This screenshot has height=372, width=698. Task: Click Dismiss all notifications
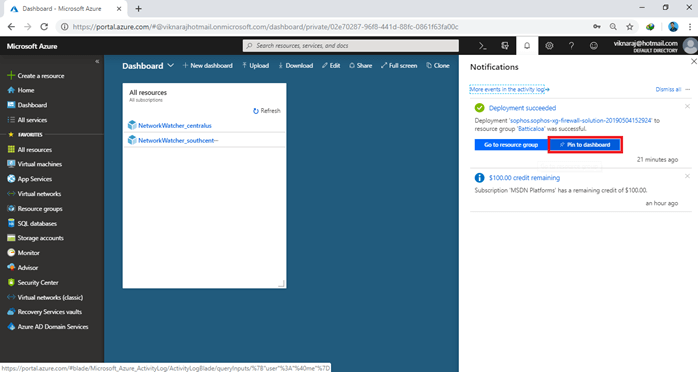click(668, 89)
